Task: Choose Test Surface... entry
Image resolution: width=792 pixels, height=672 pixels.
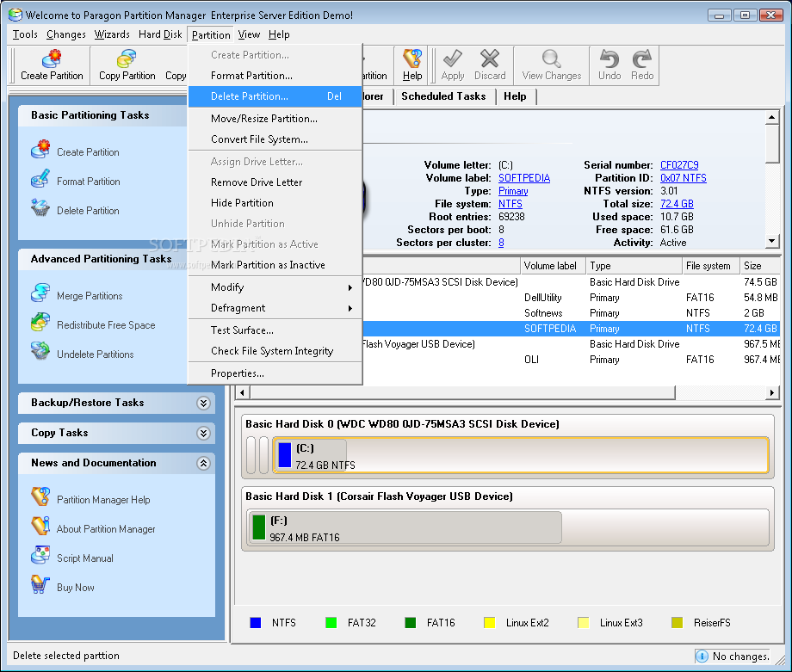Action: (275, 330)
